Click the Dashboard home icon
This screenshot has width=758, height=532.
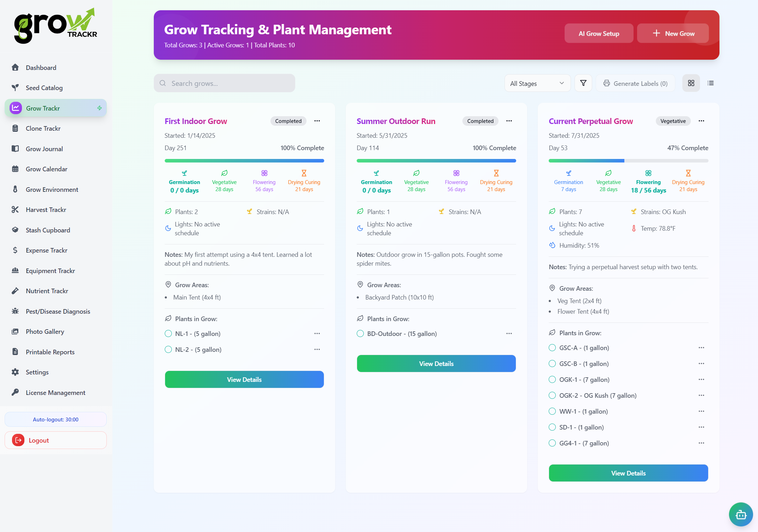tap(15, 67)
